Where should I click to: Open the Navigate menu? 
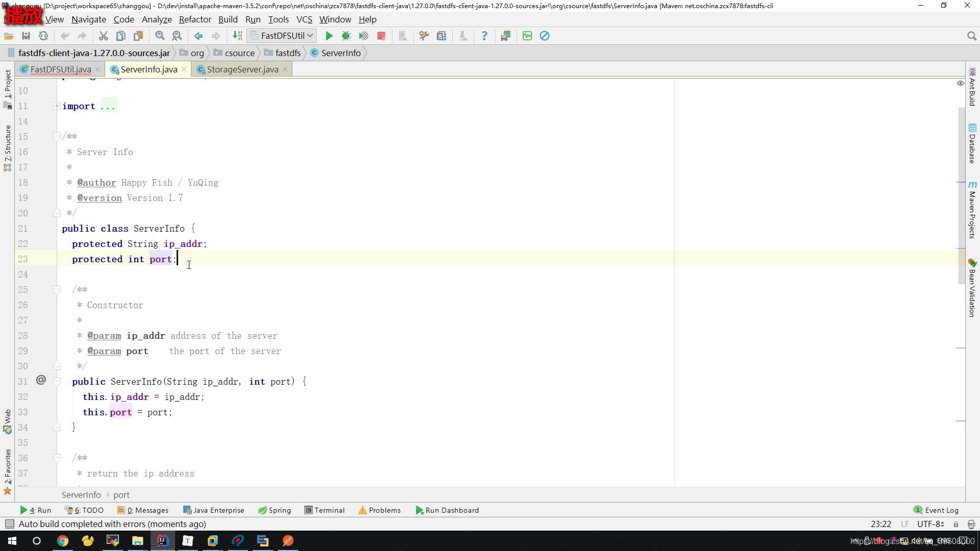[89, 19]
